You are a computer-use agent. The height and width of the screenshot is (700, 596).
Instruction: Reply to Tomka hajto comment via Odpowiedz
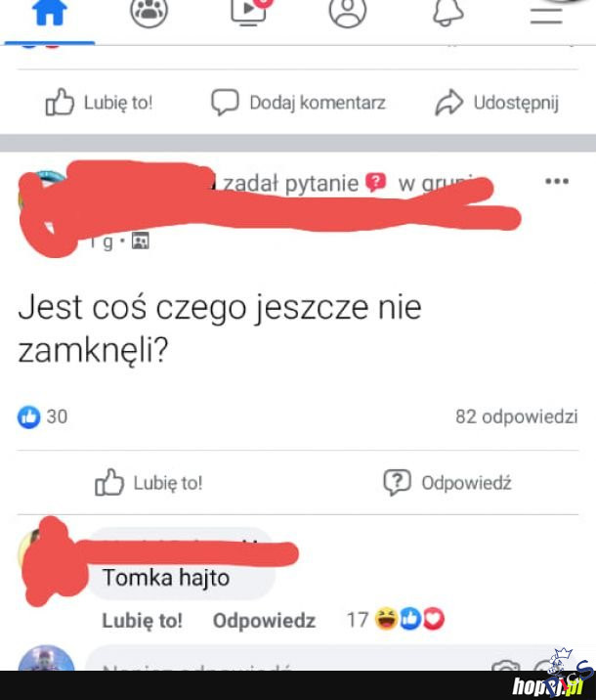pos(264,621)
